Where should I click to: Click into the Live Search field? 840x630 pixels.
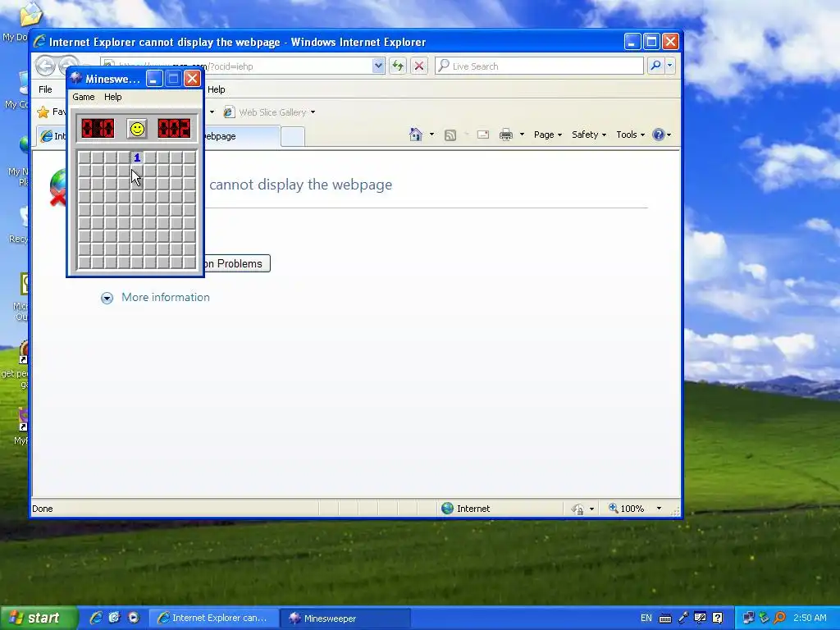[x=540, y=66]
